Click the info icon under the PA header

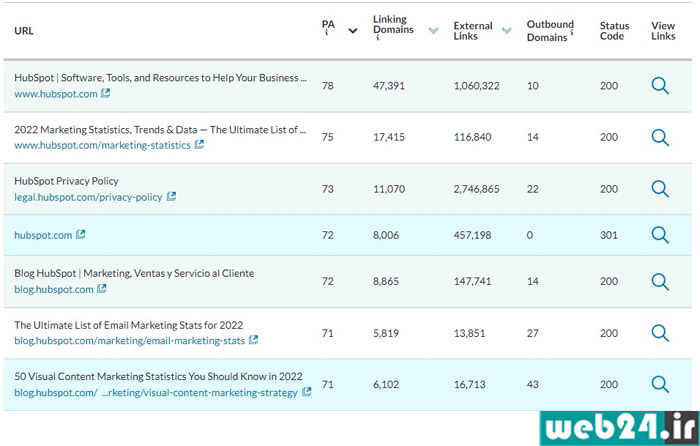tap(326, 33)
